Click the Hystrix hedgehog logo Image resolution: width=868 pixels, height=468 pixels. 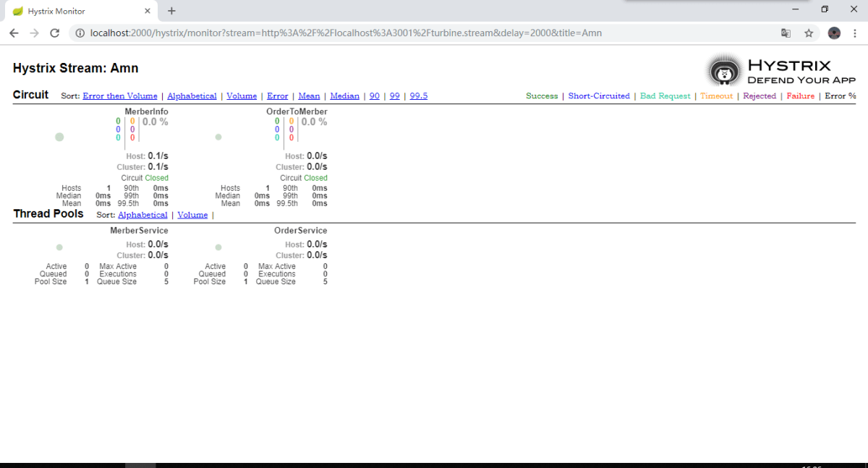click(724, 69)
